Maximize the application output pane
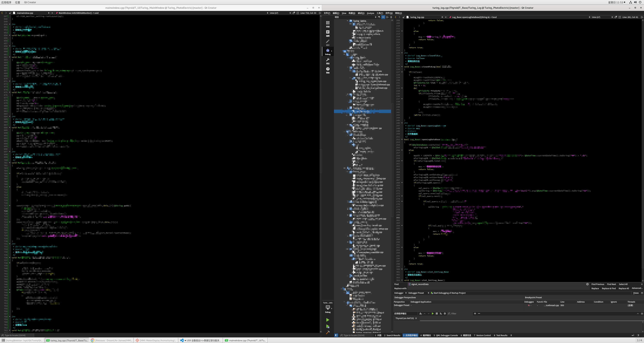The width and height of the screenshot is (644, 343). tap(642, 313)
